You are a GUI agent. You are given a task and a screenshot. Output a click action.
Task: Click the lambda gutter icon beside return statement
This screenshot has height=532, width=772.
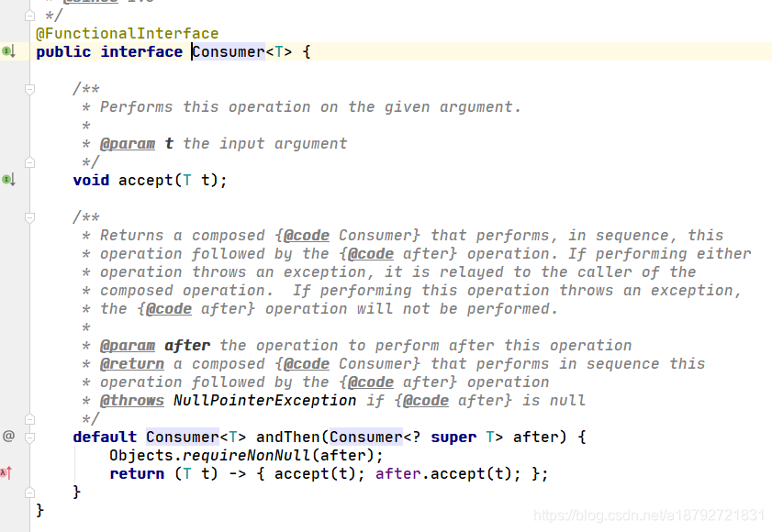click(6, 473)
